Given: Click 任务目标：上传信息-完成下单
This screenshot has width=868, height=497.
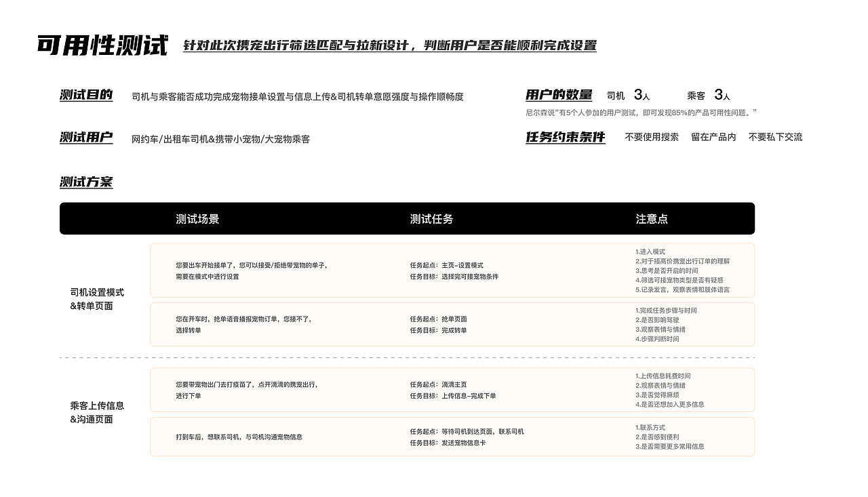Looking at the screenshot, I should [452, 396].
